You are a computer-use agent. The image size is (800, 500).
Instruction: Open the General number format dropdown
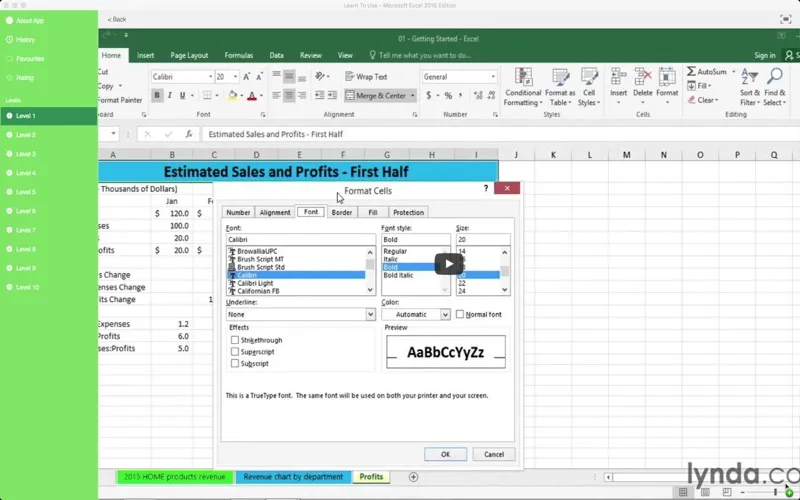pyautogui.click(x=493, y=77)
